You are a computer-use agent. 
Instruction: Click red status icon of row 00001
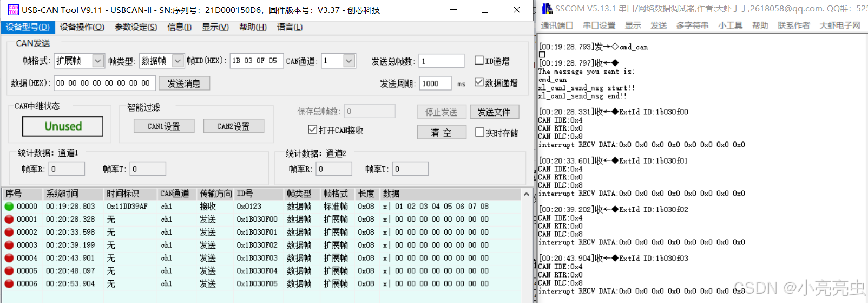[9, 220]
